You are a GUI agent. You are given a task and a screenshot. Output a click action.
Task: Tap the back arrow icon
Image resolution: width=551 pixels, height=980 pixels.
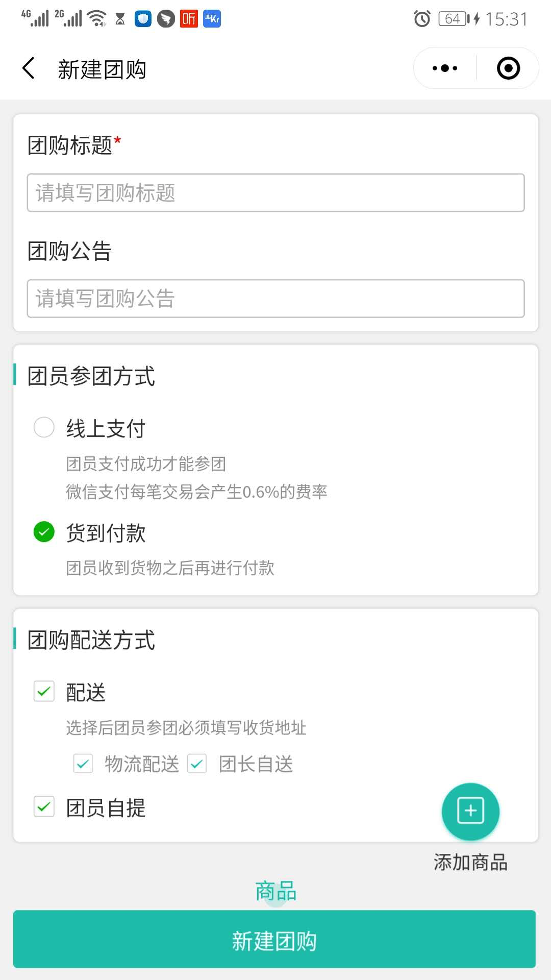(29, 68)
